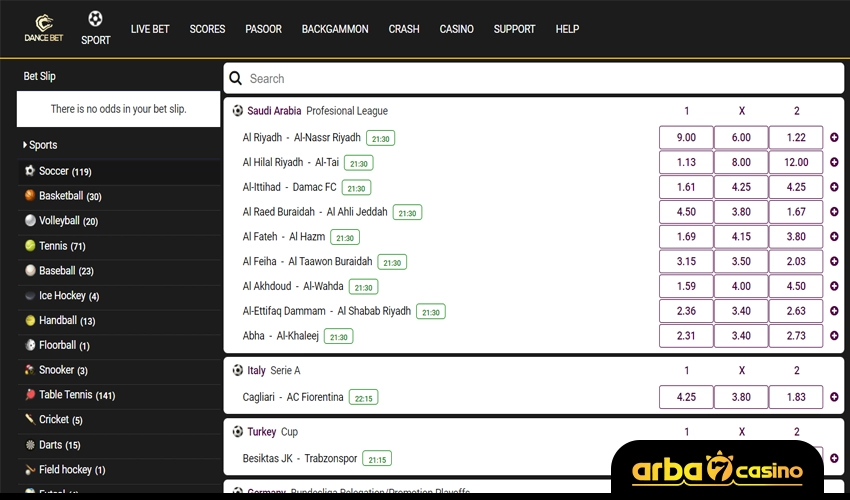850x500 pixels.
Task: Click the Ice Hockey puck icon
Action: point(30,296)
